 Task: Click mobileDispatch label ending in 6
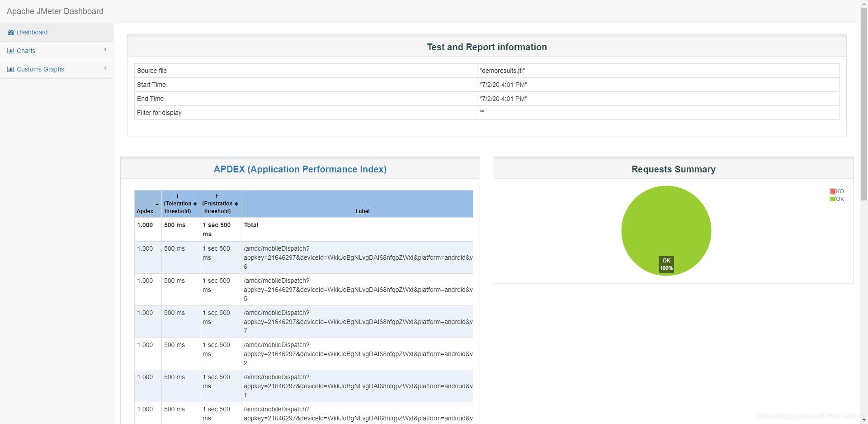357,257
